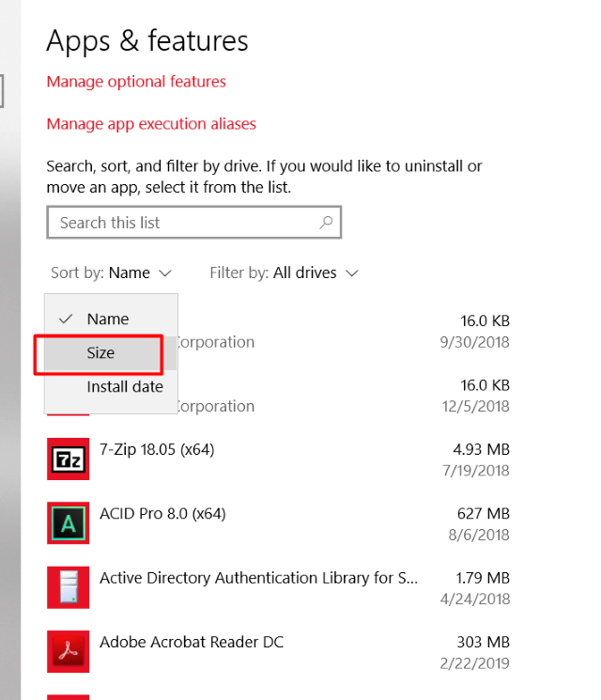Image resolution: width=601 pixels, height=700 pixels.
Task: Focus the Search this list field
Action: [194, 222]
